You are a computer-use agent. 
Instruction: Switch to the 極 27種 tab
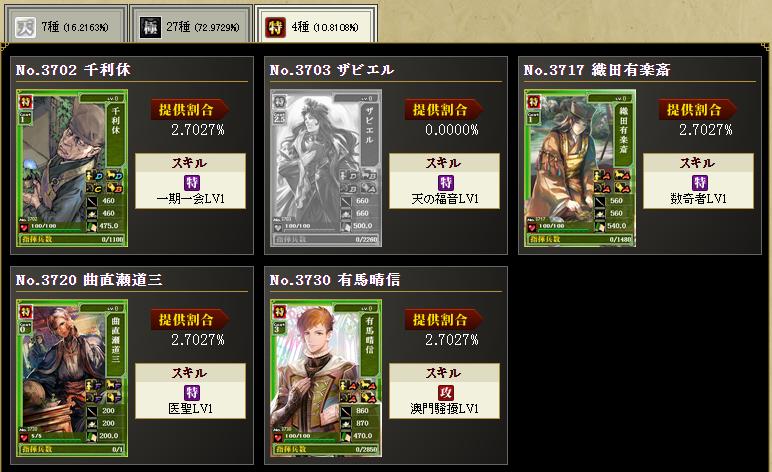coord(191,25)
